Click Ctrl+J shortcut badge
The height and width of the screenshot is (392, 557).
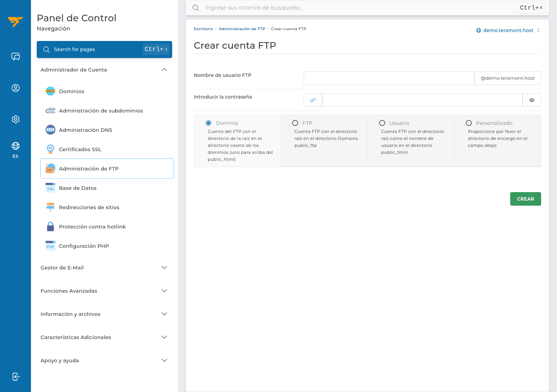pos(156,49)
